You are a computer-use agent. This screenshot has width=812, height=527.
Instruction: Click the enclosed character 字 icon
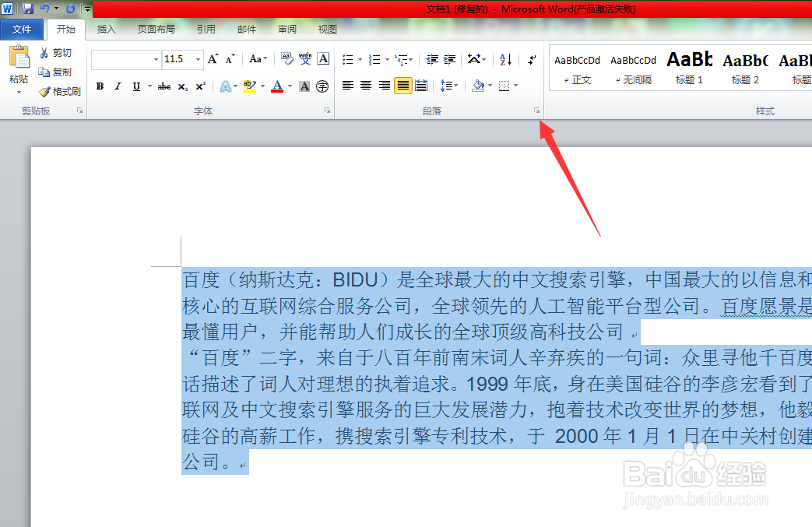click(x=322, y=86)
